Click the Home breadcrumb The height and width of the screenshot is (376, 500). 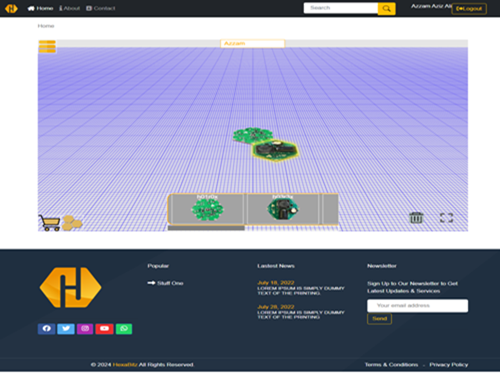point(46,26)
